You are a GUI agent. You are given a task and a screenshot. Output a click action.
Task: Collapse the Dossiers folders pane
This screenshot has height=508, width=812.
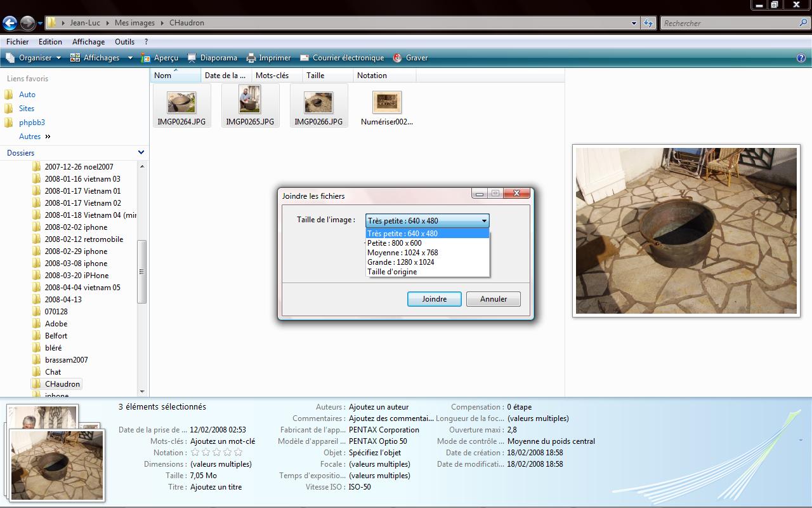(x=141, y=152)
